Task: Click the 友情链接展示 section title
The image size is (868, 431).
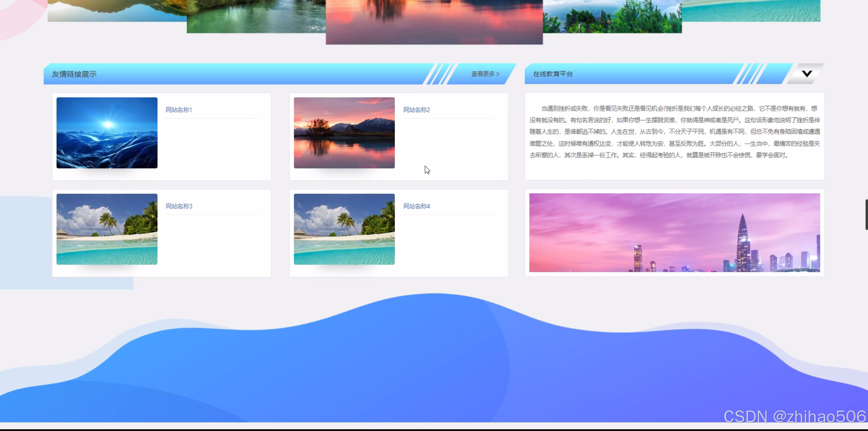Action: 74,74
